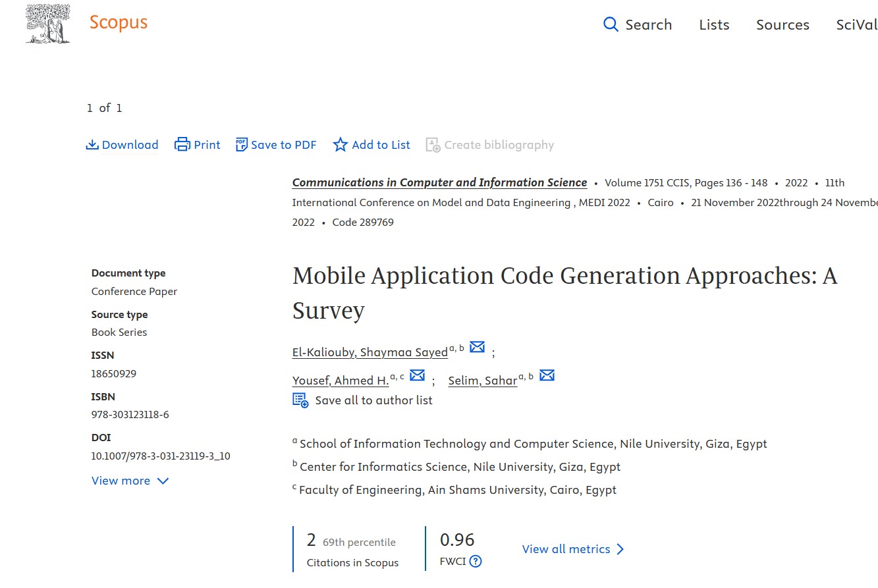Open author El-Kaliouby, Shaymaa Sayed profile
Viewport: 878px width, 588px height.
[370, 352]
